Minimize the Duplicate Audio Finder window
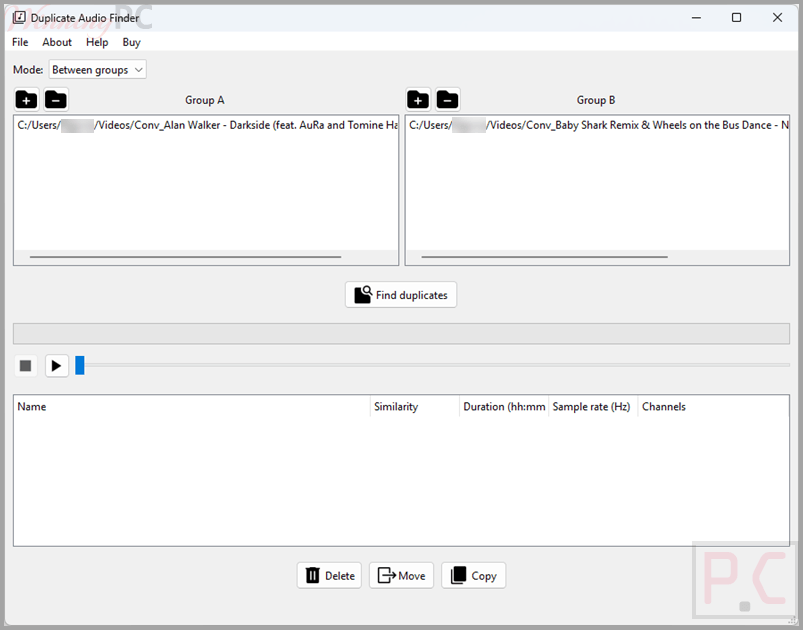The image size is (803, 630). click(x=696, y=17)
